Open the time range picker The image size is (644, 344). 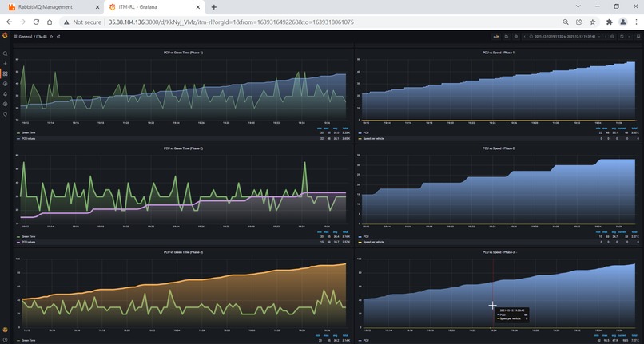pos(565,37)
